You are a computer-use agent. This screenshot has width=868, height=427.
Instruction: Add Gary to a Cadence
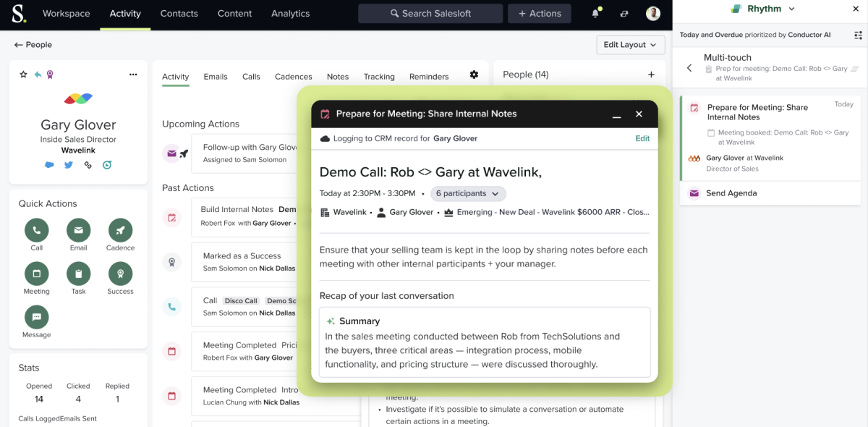pos(120,231)
